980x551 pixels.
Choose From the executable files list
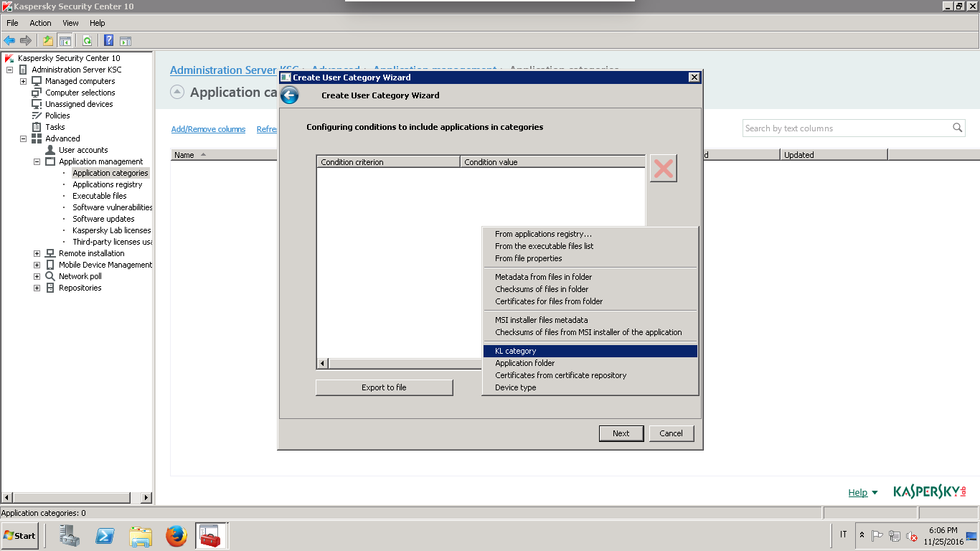pyautogui.click(x=590, y=246)
